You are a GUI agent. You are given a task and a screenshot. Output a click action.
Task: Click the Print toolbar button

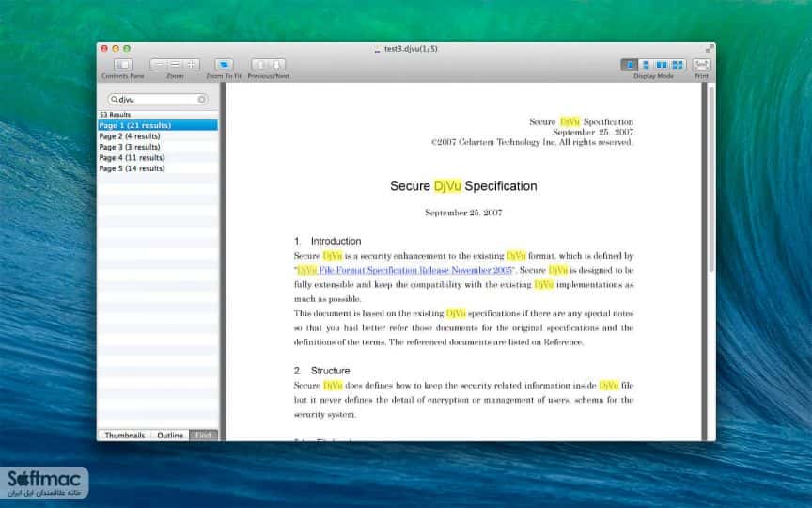[x=701, y=65]
